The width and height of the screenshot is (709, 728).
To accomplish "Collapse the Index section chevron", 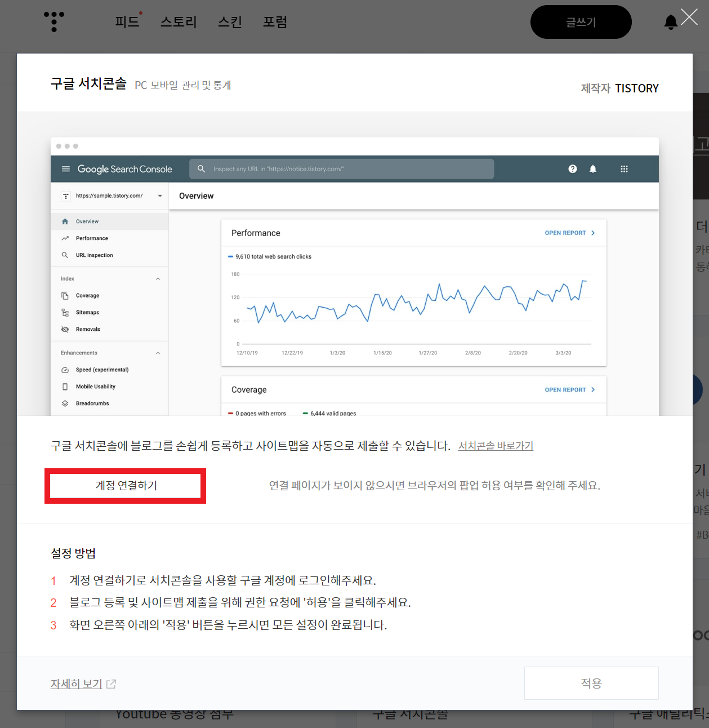I will [x=158, y=279].
